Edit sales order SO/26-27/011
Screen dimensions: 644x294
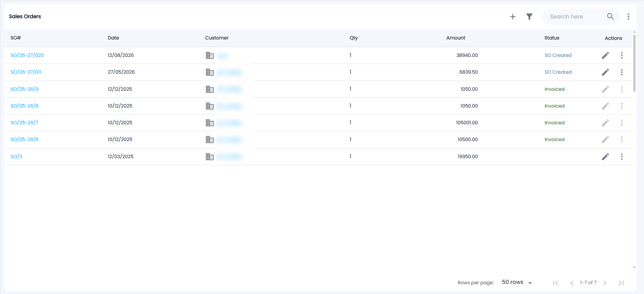[605, 72]
